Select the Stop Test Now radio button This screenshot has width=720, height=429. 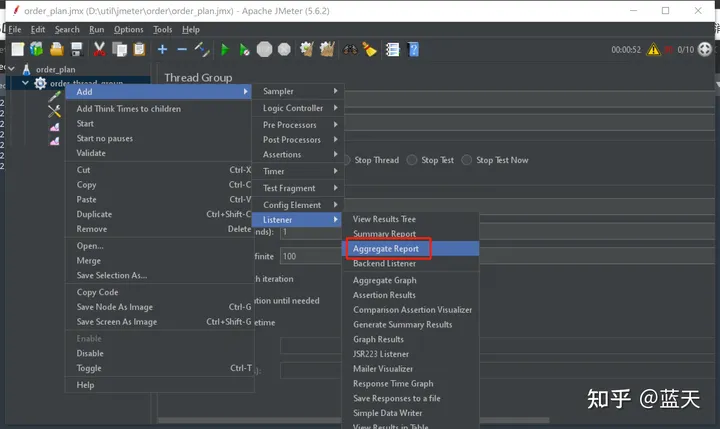[x=467, y=160]
